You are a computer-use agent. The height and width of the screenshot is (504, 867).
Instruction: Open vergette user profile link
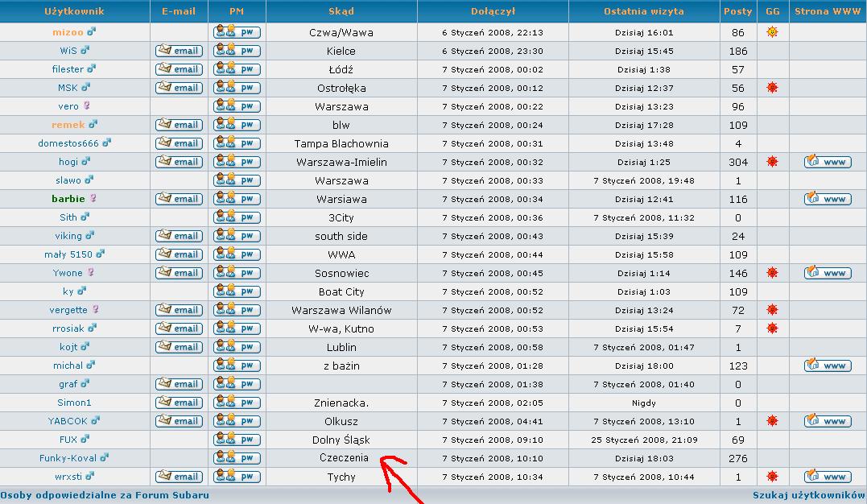coord(68,310)
